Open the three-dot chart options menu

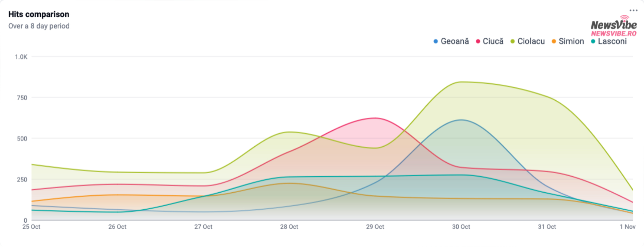point(634,10)
